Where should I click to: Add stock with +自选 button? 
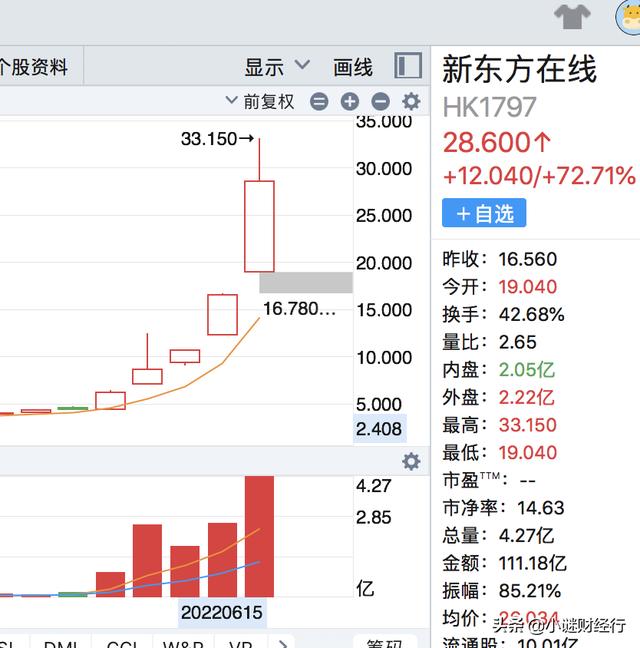[484, 213]
